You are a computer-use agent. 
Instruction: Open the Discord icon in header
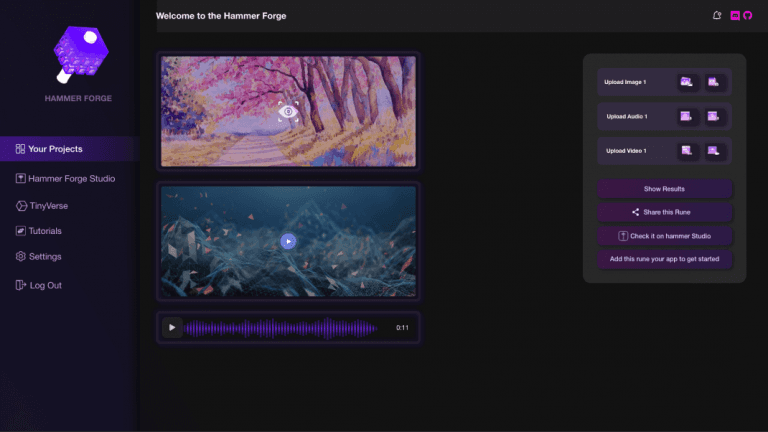click(735, 16)
